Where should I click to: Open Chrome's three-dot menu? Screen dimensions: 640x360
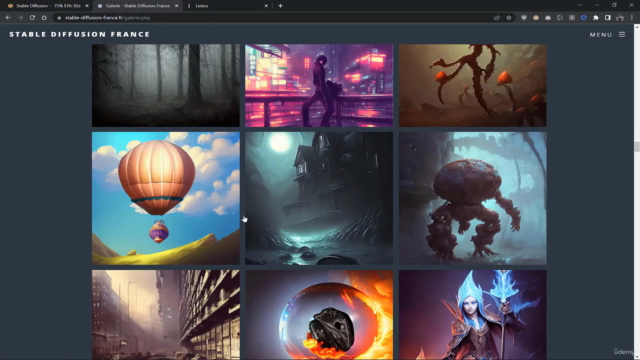click(632, 18)
